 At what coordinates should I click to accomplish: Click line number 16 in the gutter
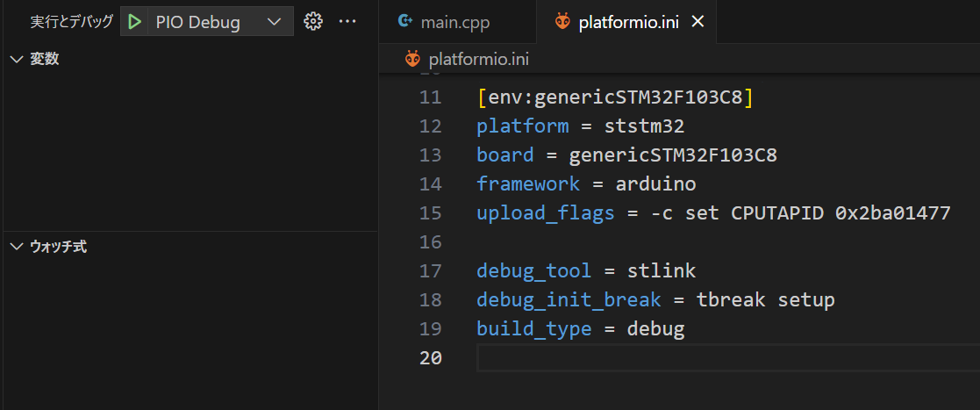431,242
